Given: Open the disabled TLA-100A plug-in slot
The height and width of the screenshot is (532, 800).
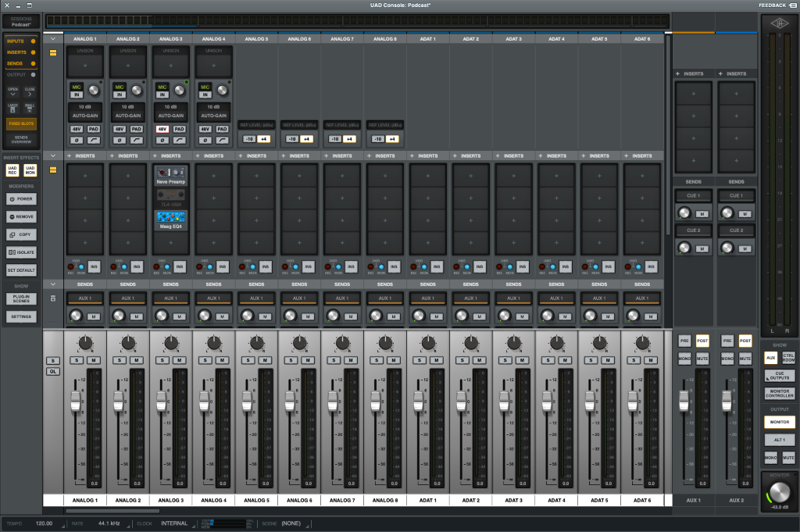Looking at the screenshot, I should [171, 198].
